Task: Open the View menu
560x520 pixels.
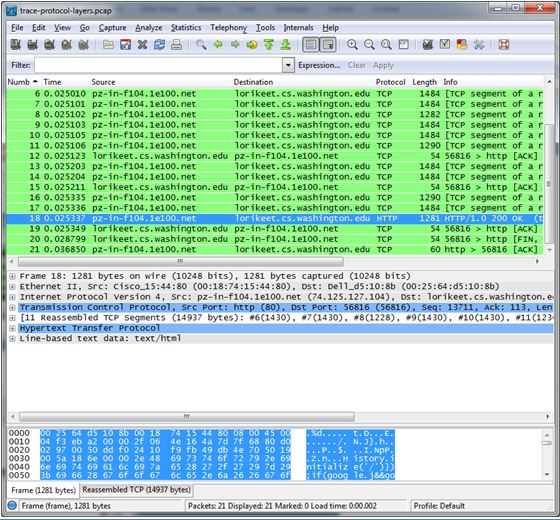Action: pos(62,28)
